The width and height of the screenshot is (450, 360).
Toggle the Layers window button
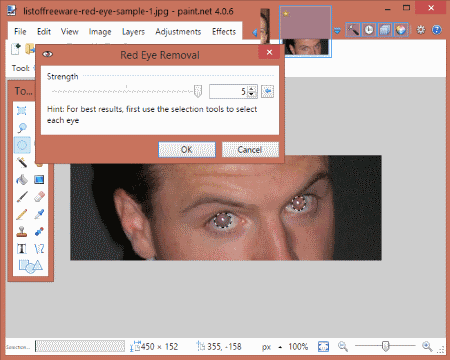click(385, 30)
